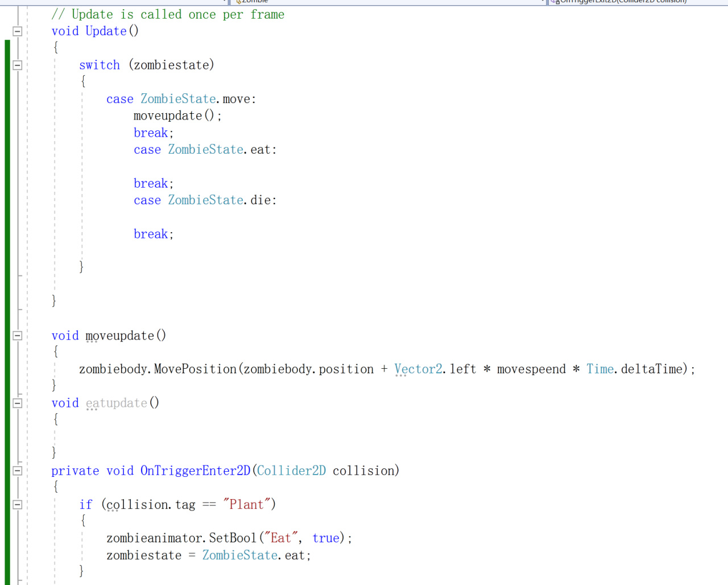The height and width of the screenshot is (585, 728).
Task: Click "Time" in Time.deltaTime
Action: pos(600,369)
